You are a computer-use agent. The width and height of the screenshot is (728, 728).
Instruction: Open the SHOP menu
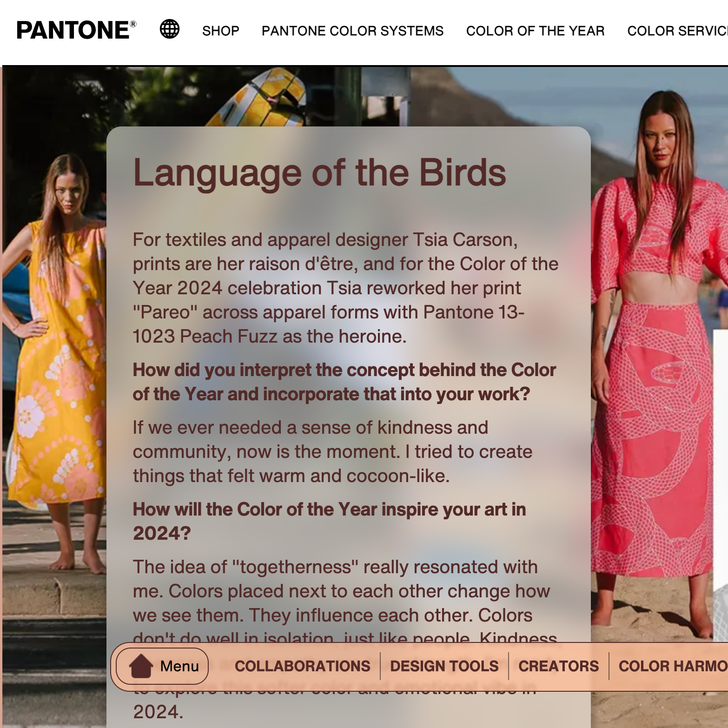click(221, 31)
